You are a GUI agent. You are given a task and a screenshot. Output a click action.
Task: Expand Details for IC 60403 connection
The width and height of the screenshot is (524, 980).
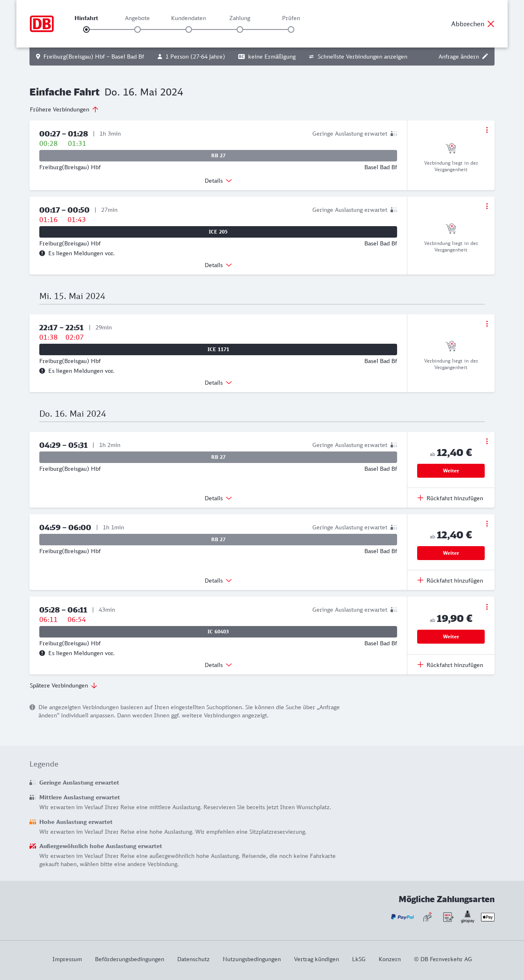[218, 665]
